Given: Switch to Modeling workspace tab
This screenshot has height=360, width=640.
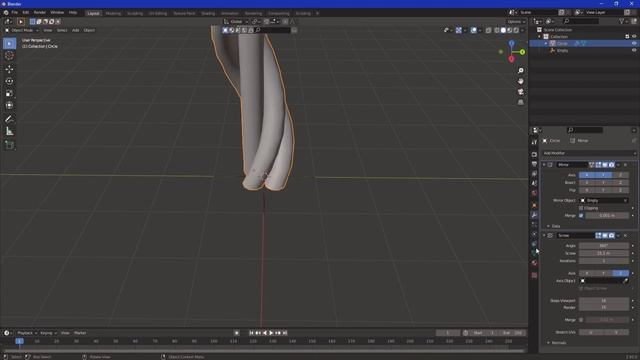Looking at the screenshot, I should pyautogui.click(x=113, y=13).
